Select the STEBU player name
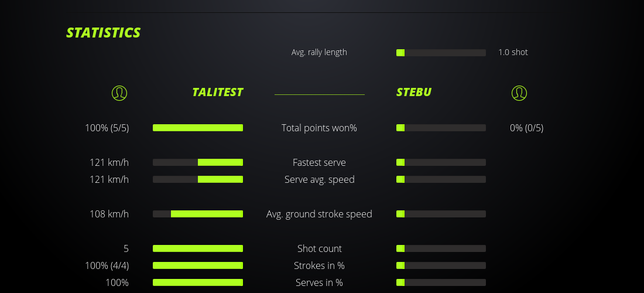 (414, 92)
